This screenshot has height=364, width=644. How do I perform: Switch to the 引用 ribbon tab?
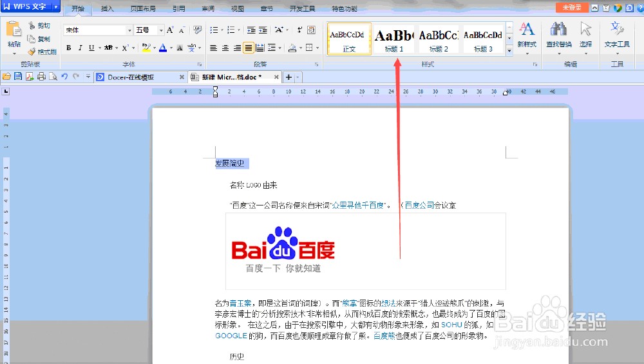click(x=178, y=8)
